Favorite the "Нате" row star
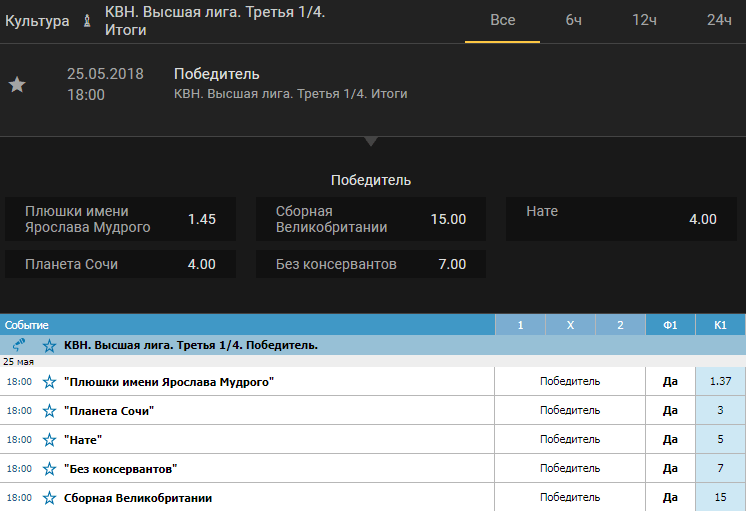This screenshot has width=746, height=511. pyautogui.click(x=49, y=440)
